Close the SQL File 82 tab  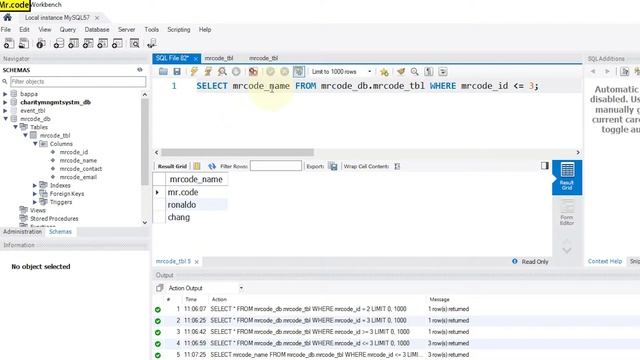196,59
